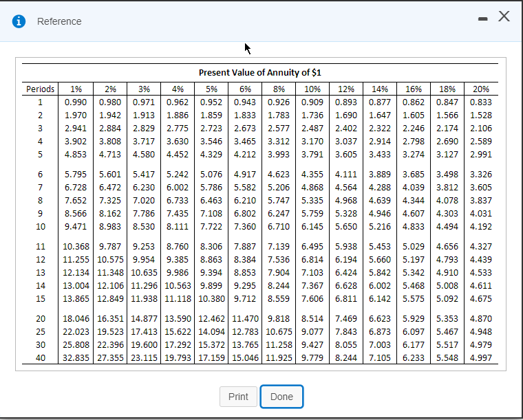Click the Reference title text
523x420 pixels.
[59, 21]
